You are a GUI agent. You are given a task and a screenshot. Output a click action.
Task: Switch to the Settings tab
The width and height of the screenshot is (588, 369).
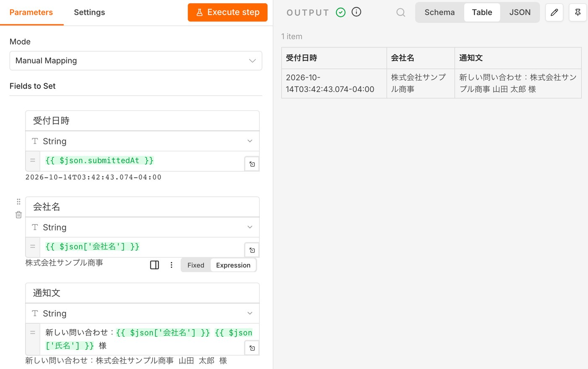tap(89, 12)
